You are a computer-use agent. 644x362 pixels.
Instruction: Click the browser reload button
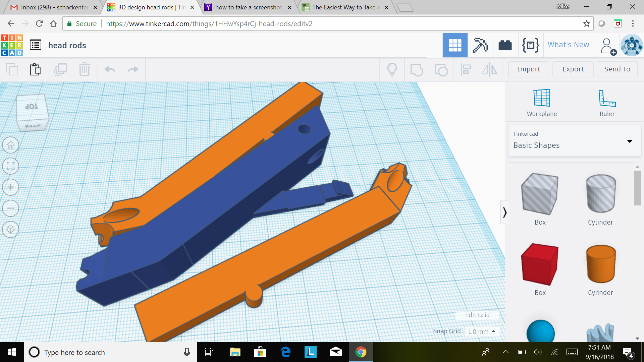(x=39, y=23)
